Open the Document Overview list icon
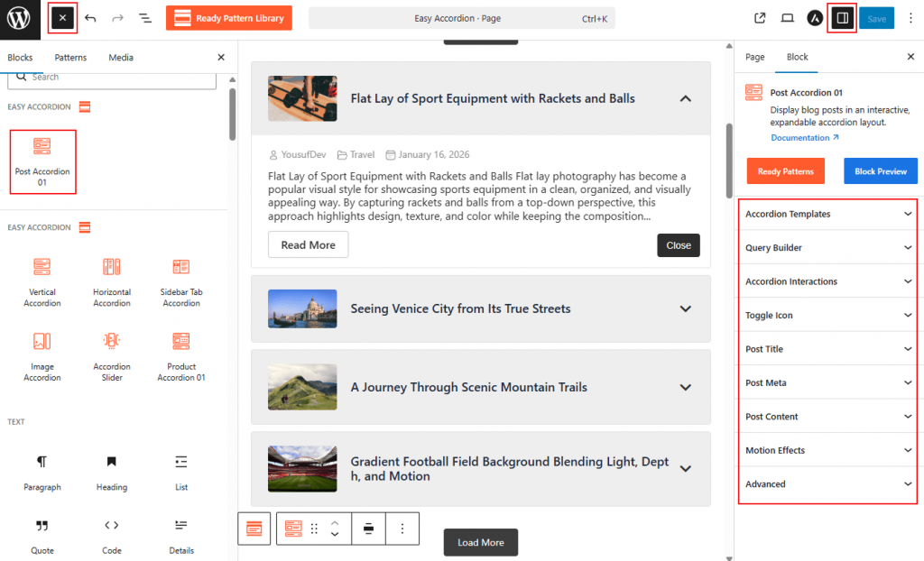The image size is (924, 561). click(145, 18)
